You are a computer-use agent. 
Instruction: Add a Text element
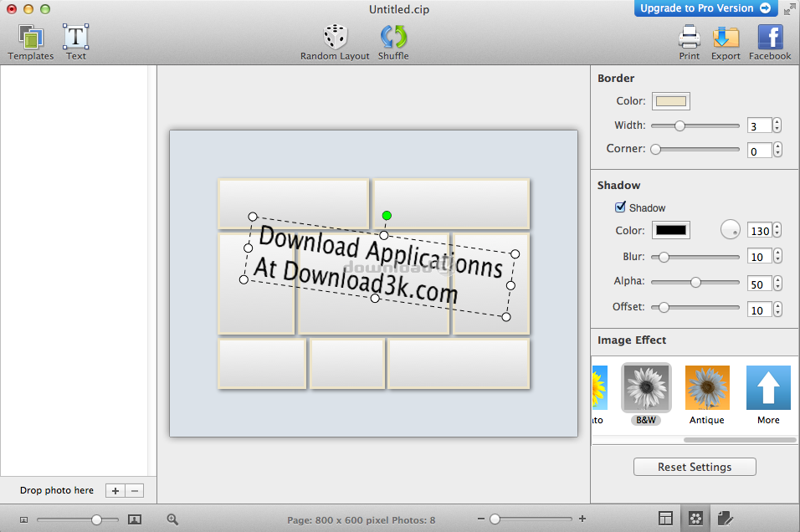click(75, 43)
